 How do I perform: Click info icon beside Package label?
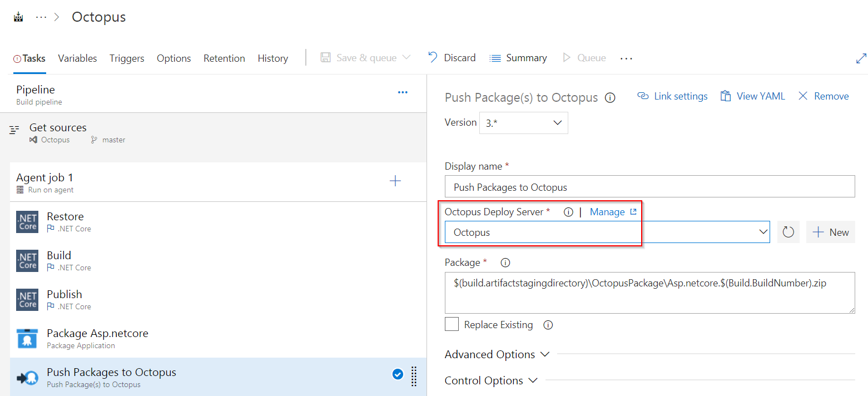pyautogui.click(x=505, y=263)
